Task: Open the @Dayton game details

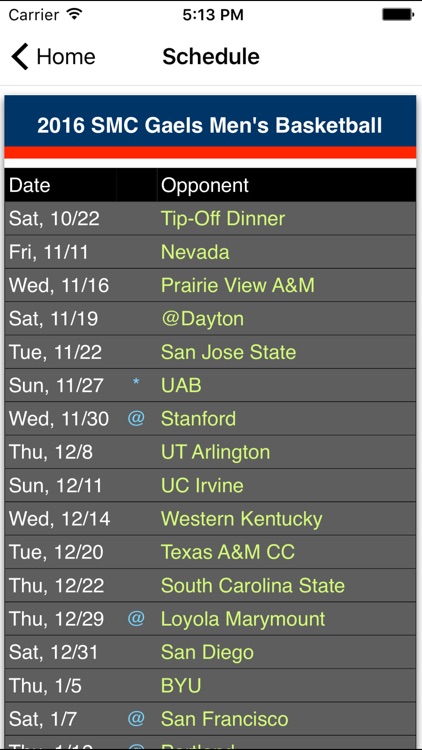Action: click(202, 319)
